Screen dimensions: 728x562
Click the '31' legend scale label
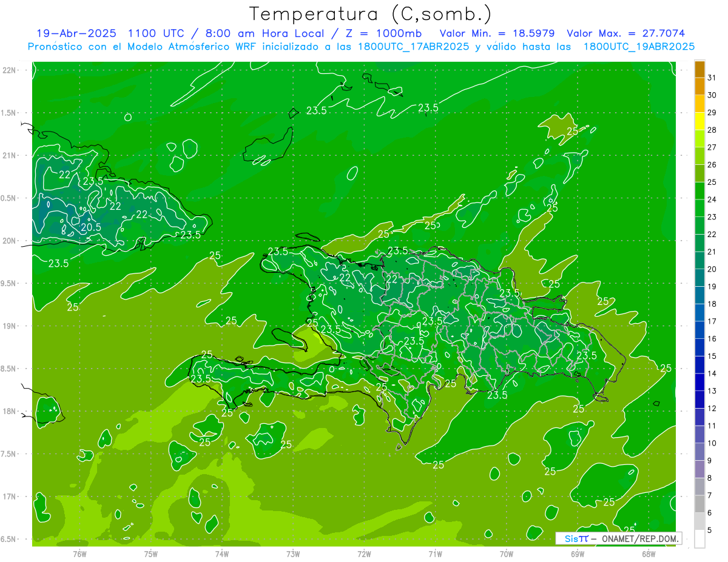(712, 78)
